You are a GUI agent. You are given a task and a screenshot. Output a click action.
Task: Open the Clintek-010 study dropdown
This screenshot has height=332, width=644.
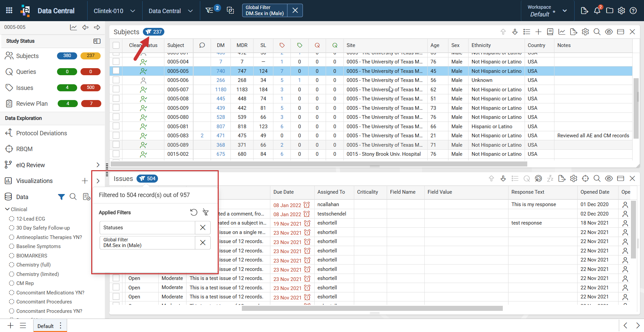click(x=114, y=11)
